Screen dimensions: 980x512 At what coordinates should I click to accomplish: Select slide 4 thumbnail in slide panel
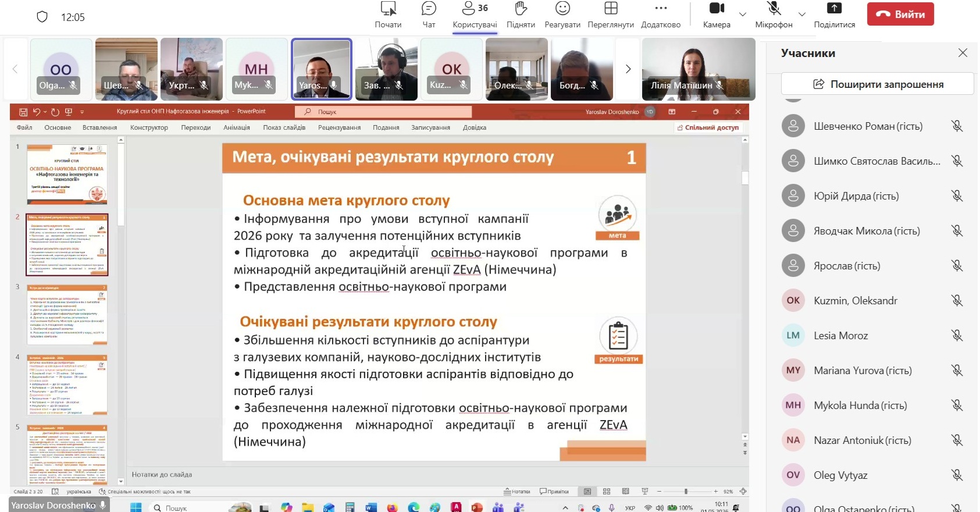point(67,385)
